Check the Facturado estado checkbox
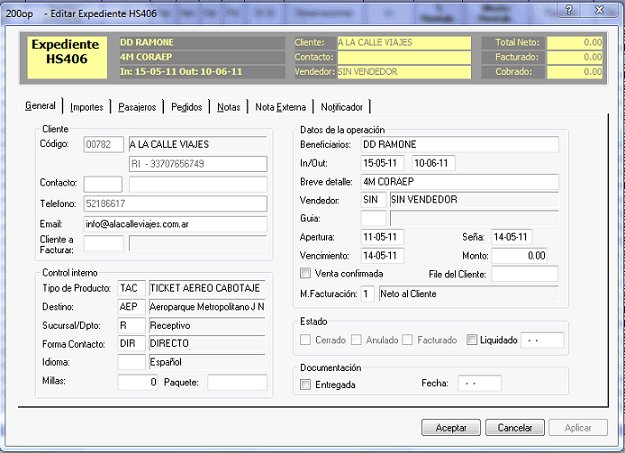625x453 pixels. pos(407,340)
